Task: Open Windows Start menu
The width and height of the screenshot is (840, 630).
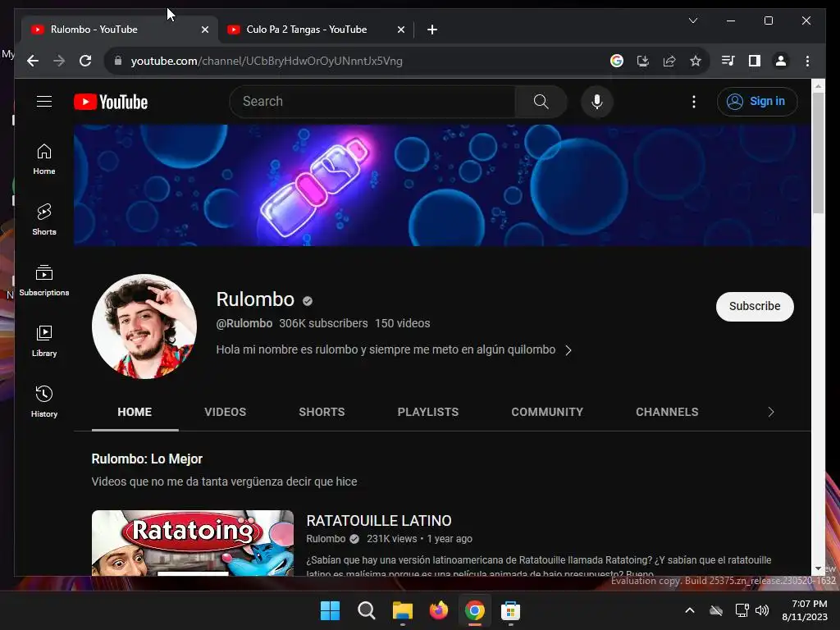Action: (x=330, y=610)
